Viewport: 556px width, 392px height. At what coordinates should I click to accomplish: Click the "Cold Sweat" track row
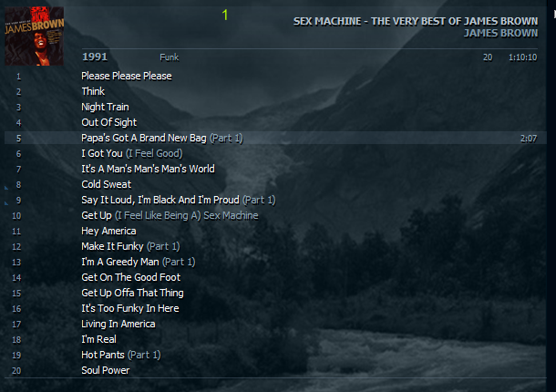coord(106,184)
